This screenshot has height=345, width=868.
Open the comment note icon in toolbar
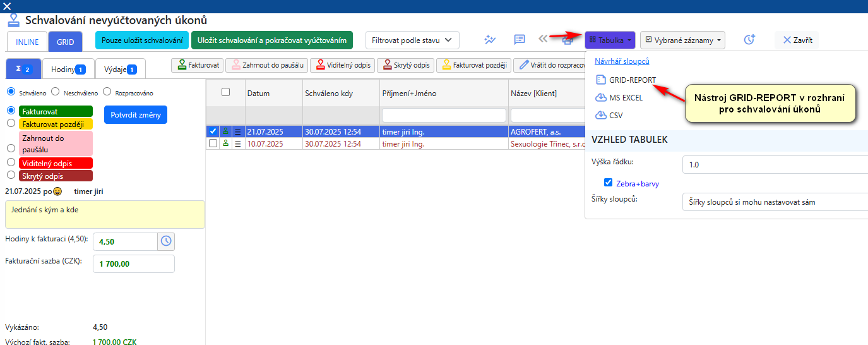pyautogui.click(x=520, y=39)
